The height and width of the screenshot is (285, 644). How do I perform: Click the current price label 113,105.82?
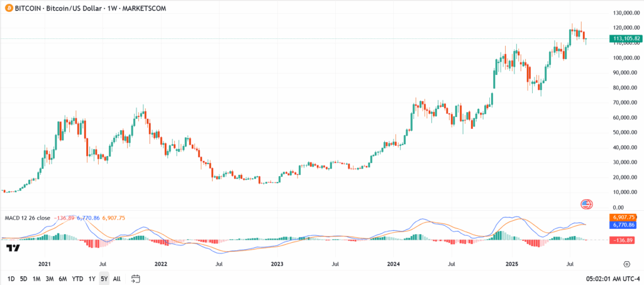point(625,38)
